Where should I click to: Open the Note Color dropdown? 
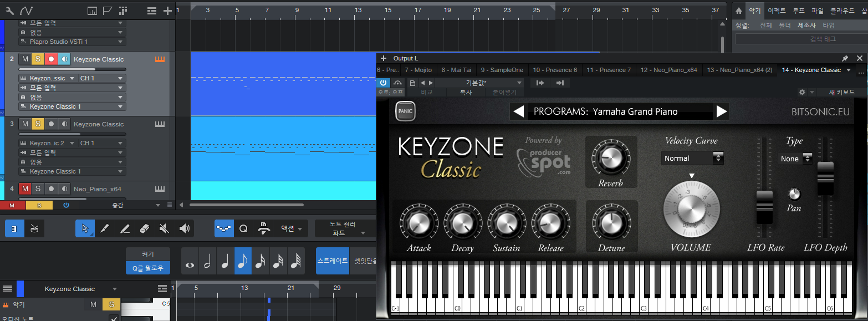pos(345,228)
